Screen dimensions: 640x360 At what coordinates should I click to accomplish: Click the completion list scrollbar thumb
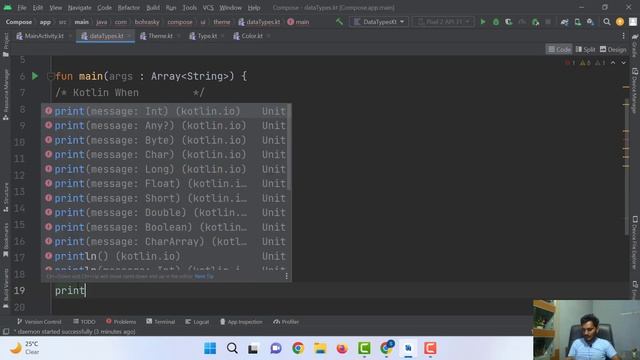tap(289, 148)
